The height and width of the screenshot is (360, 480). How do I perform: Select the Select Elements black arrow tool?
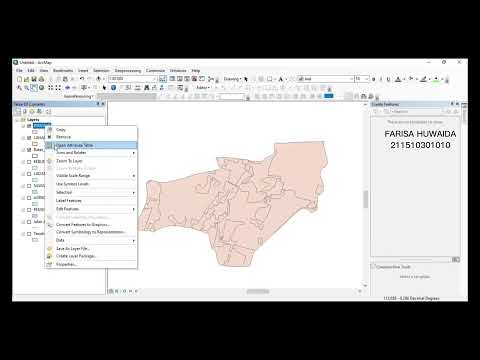104,88
